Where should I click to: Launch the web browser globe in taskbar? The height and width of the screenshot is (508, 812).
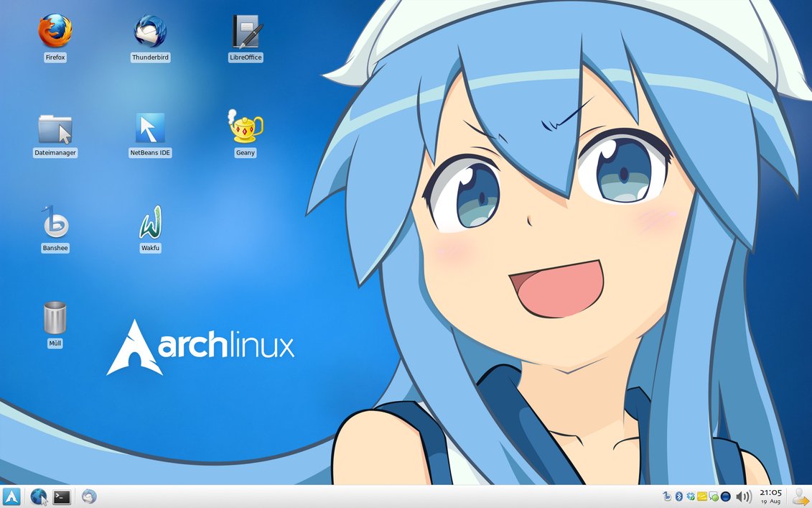[x=39, y=497]
